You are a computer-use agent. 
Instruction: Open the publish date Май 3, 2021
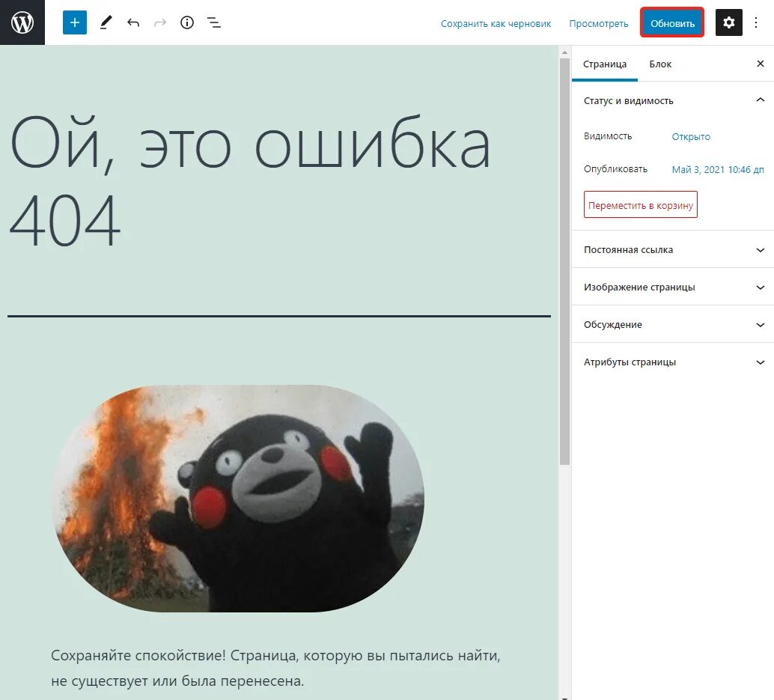click(718, 170)
